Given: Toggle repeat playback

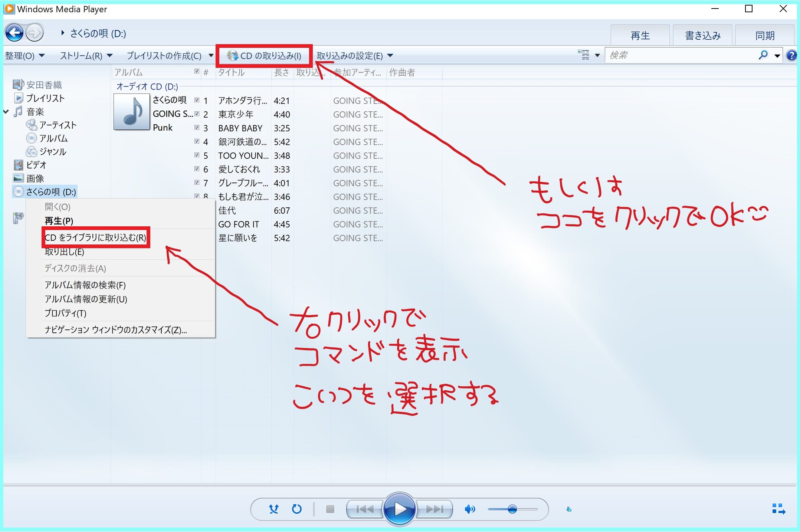Looking at the screenshot, I should [296, 509].
